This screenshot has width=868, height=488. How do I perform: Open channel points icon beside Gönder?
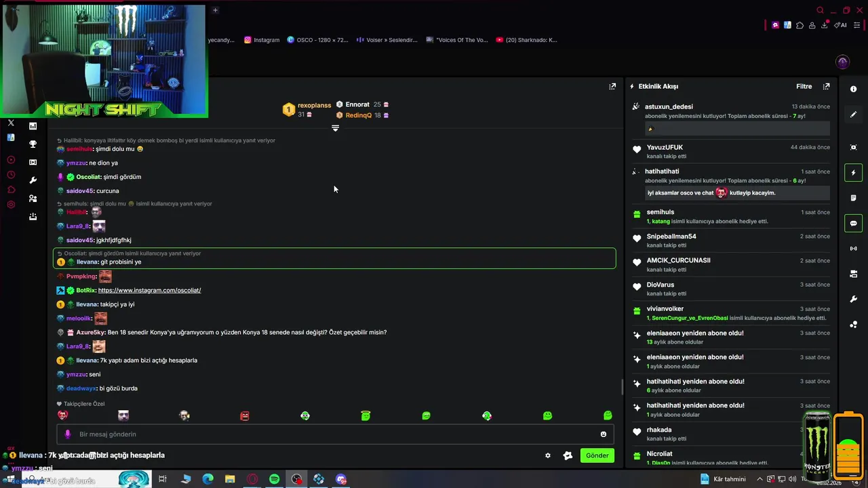pos(568,455)
